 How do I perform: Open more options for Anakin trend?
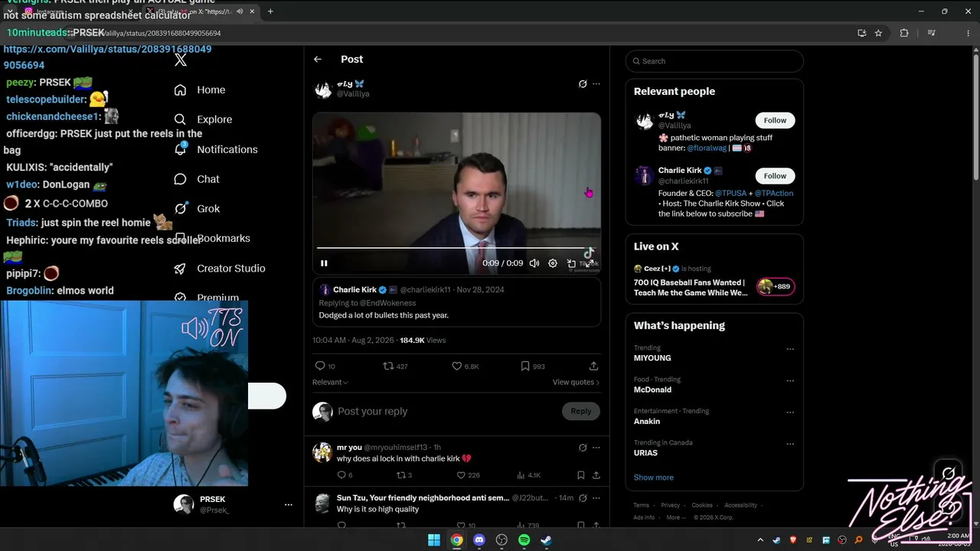point(790,412)
